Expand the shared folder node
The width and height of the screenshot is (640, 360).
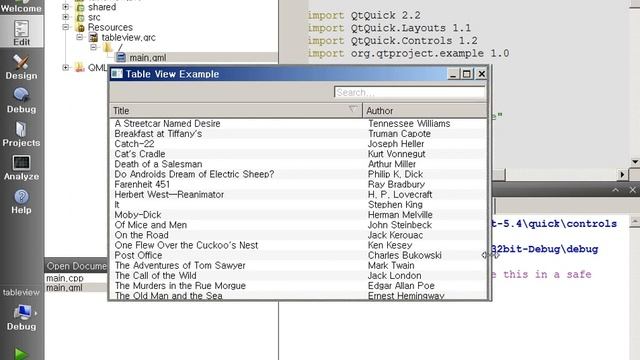(66, 7)
